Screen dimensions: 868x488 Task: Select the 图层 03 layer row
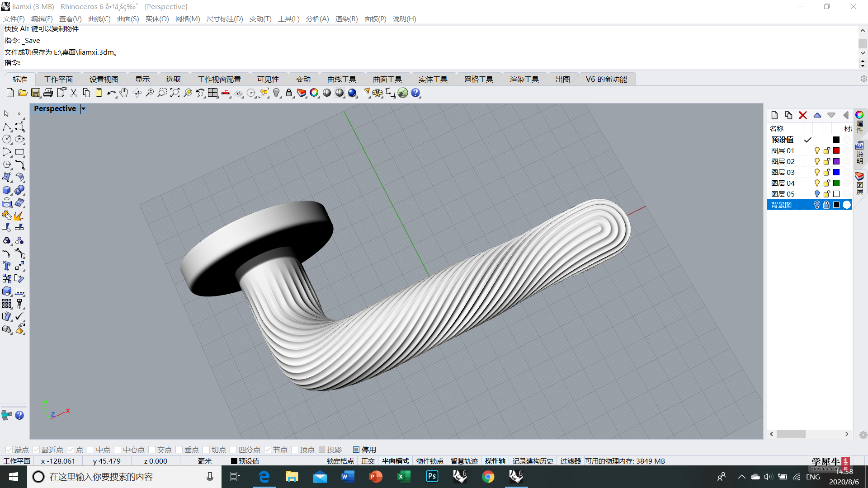(809, 173)
